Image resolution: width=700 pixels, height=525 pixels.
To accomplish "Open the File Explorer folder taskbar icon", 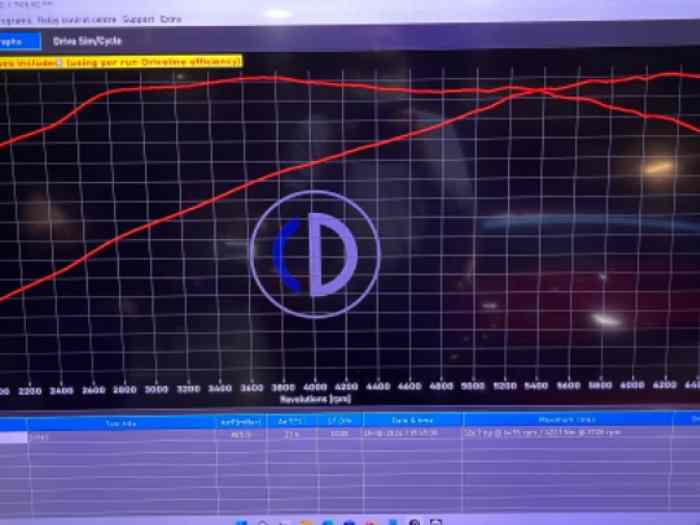I will coord(306,522).
